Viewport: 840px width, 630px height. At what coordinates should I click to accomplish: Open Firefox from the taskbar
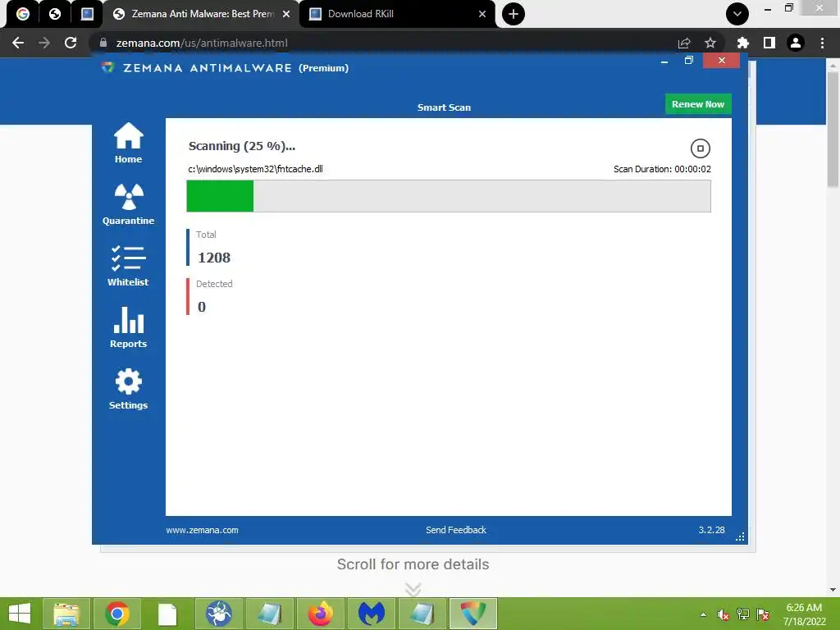point(321,614)
